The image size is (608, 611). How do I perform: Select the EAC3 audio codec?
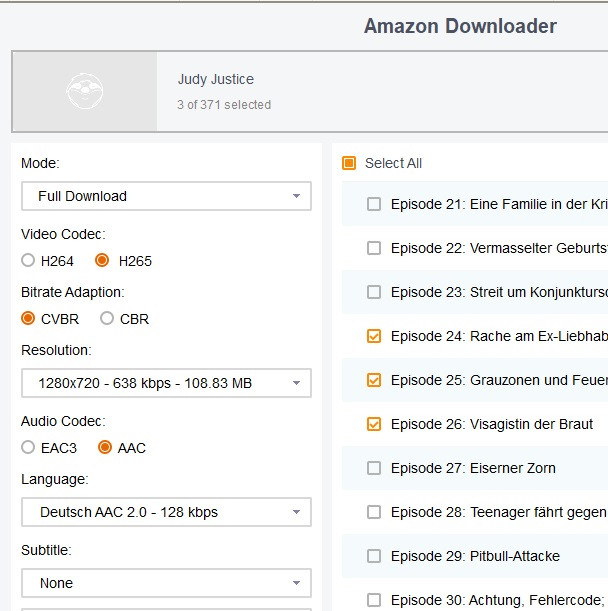(28, 448)
